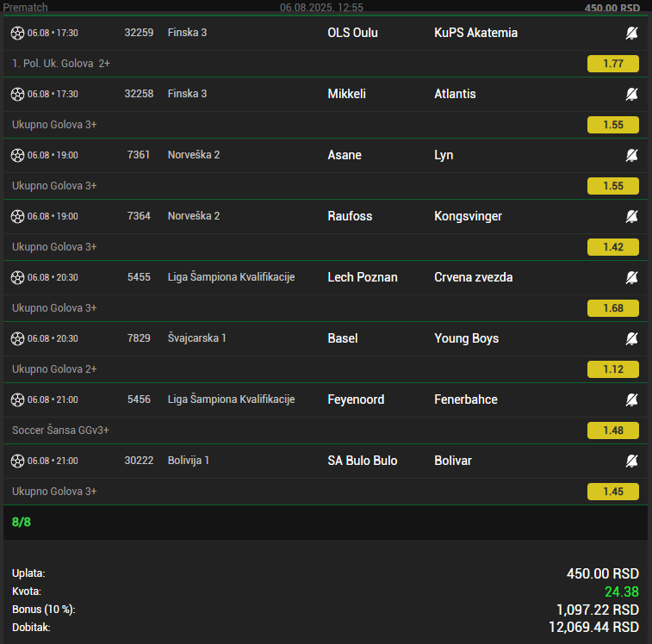This screenshot has height=644, width=652.
Task: Click soccer ball icon for Basel match
Action: tap(17, 338)
